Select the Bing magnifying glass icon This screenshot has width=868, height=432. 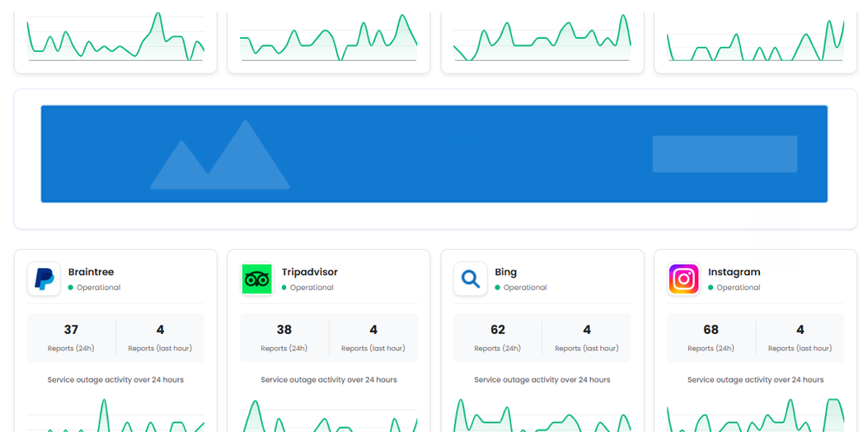pos(470,279)
